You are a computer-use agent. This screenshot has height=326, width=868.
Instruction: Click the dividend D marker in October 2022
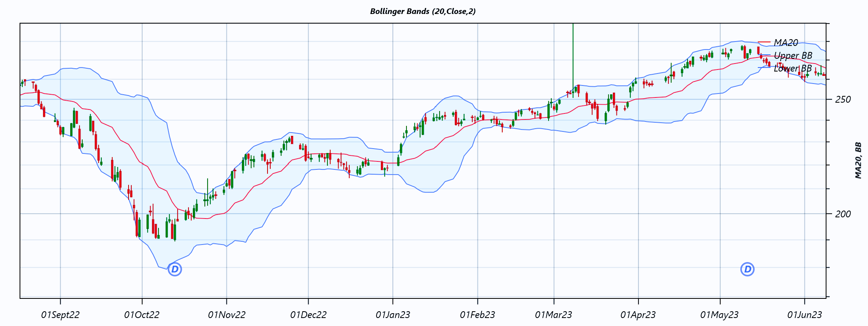(x=175, y=269)
